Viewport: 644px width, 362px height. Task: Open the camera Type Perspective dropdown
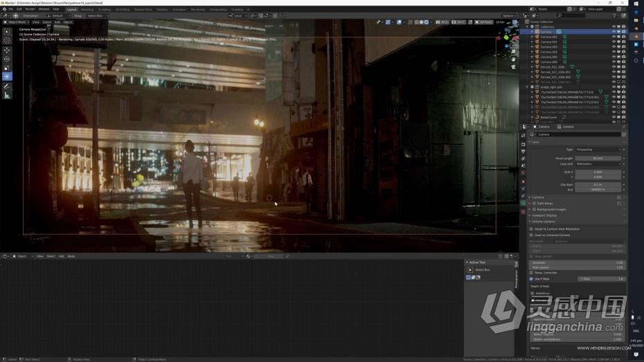598,150
